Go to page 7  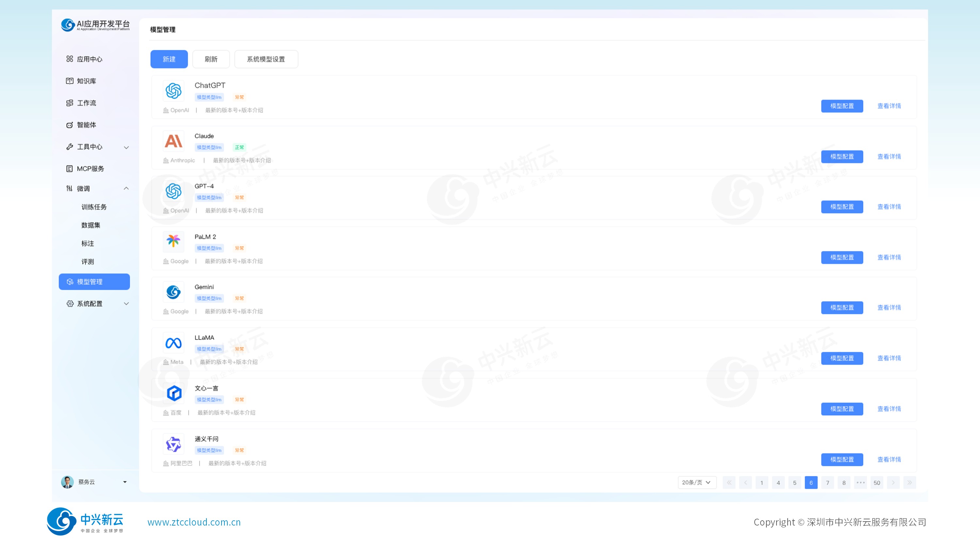(827, 482)
